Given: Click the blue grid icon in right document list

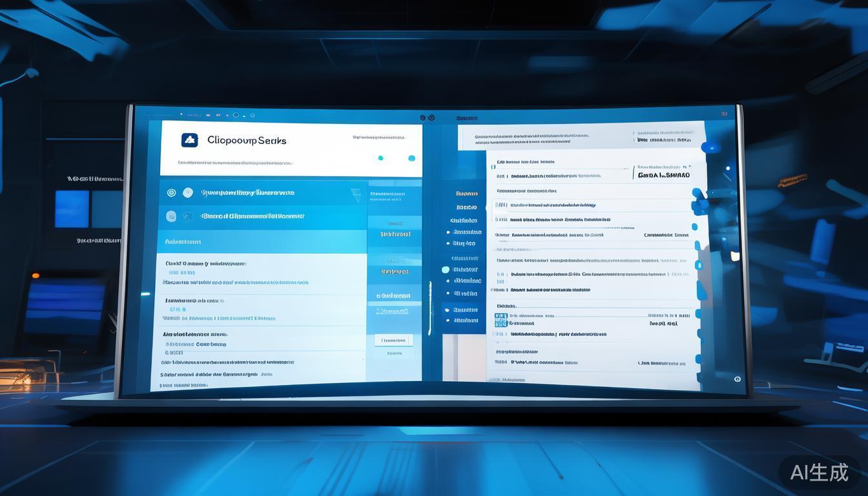Looking at the screenshot, I should [x=501, y=320].
